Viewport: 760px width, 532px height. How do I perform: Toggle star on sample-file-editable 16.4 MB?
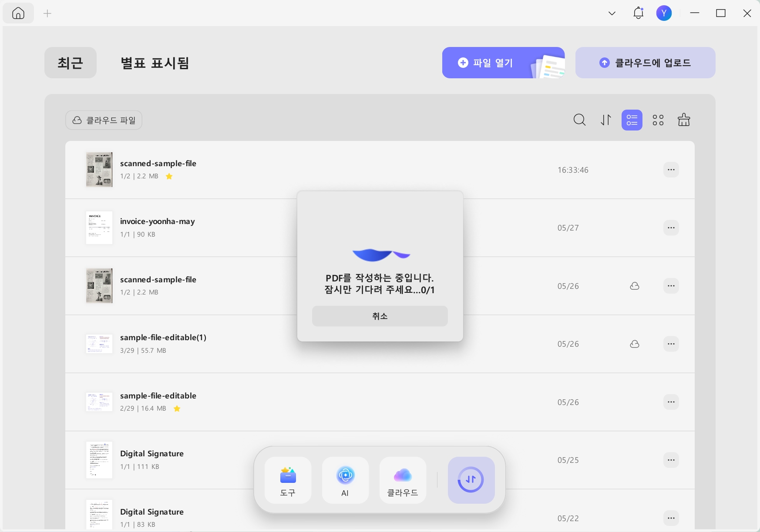[177, 408]
